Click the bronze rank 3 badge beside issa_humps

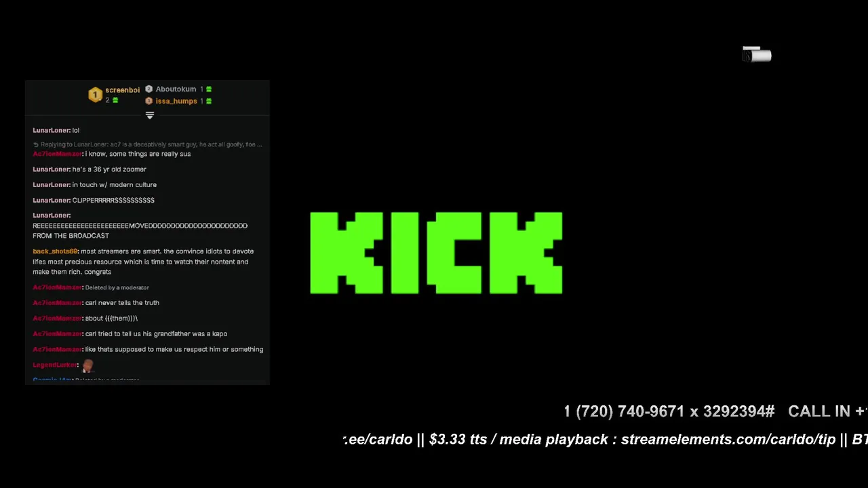point(149,101)
